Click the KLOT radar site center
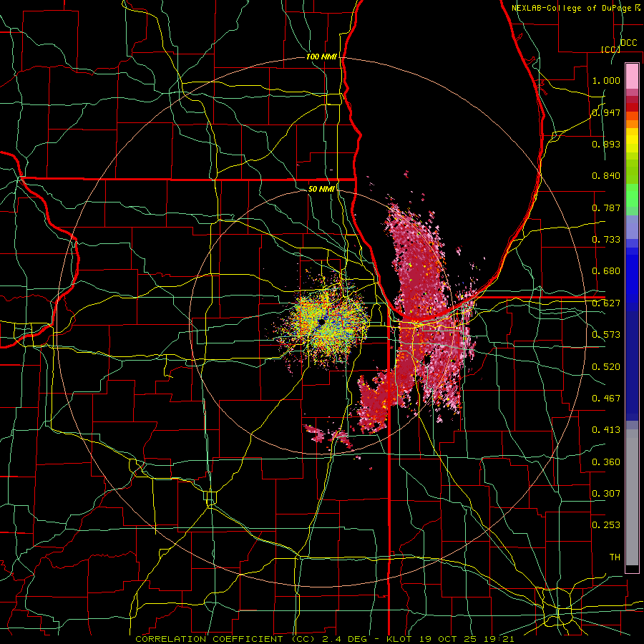644x644 pixels. [321, 323]
